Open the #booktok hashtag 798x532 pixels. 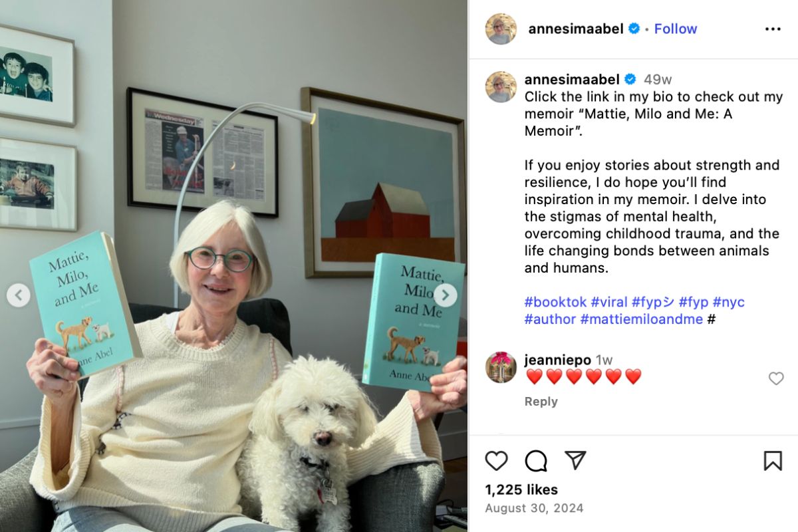555,302
